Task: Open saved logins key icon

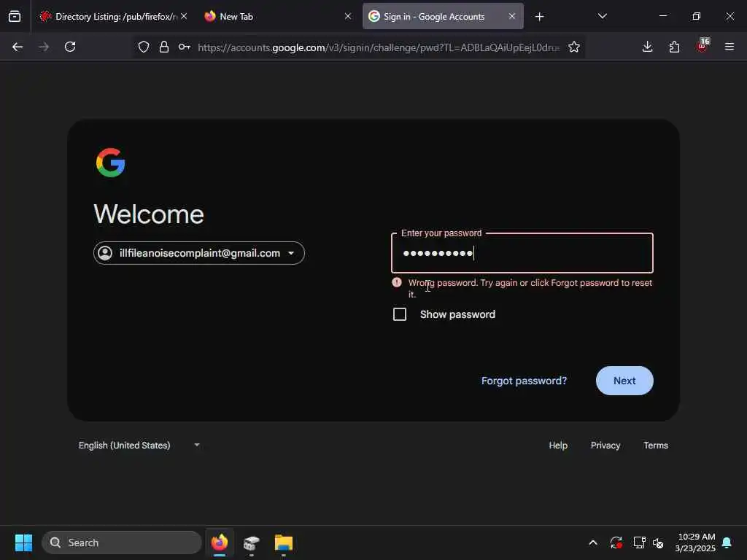Action: [185, 47]
